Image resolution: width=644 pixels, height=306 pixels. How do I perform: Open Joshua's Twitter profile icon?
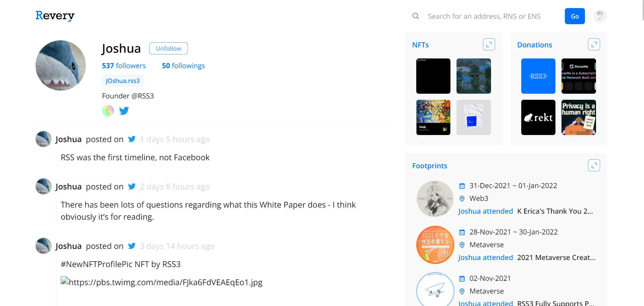pyautogui.click(x=124, y=111)
